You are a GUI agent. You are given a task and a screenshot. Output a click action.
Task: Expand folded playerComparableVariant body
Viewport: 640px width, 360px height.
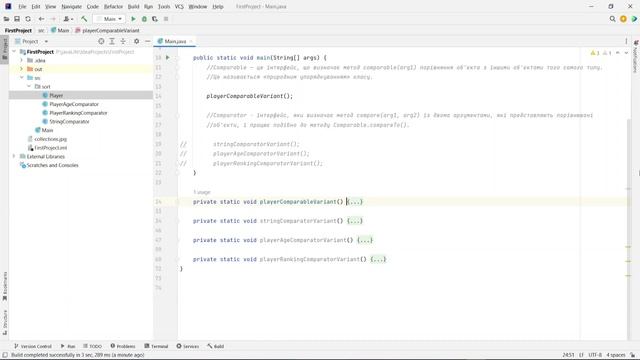click(355, 202)
